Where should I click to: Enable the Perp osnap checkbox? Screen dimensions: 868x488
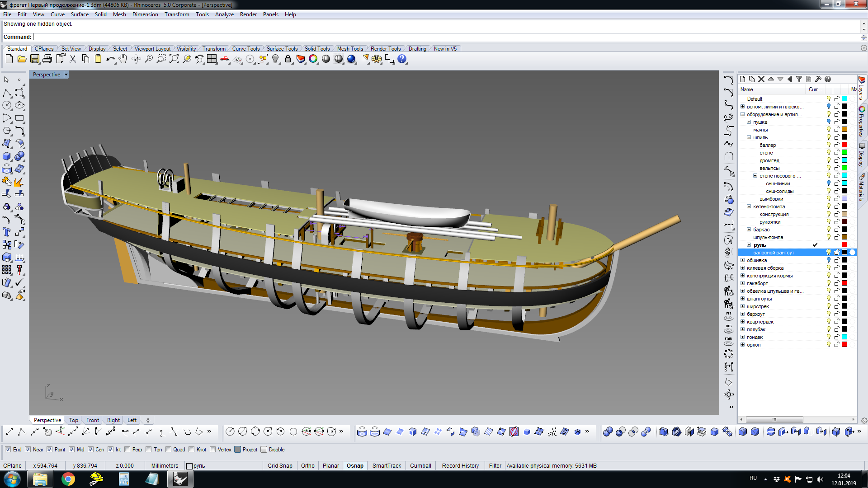pos(127,450)
